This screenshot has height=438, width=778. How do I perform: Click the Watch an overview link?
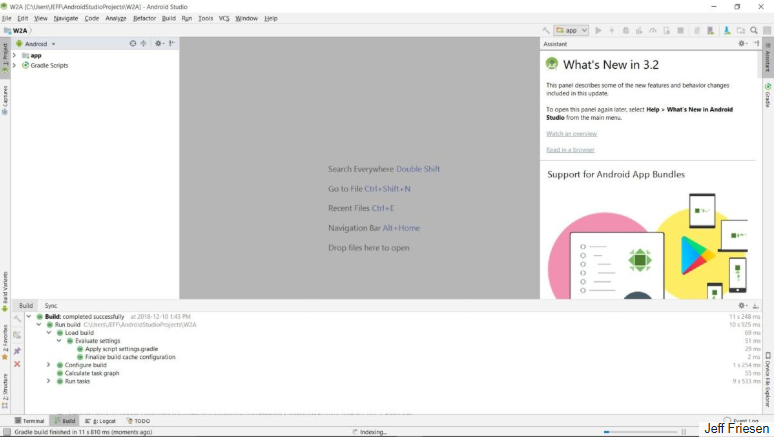click(x=572, y=134)
